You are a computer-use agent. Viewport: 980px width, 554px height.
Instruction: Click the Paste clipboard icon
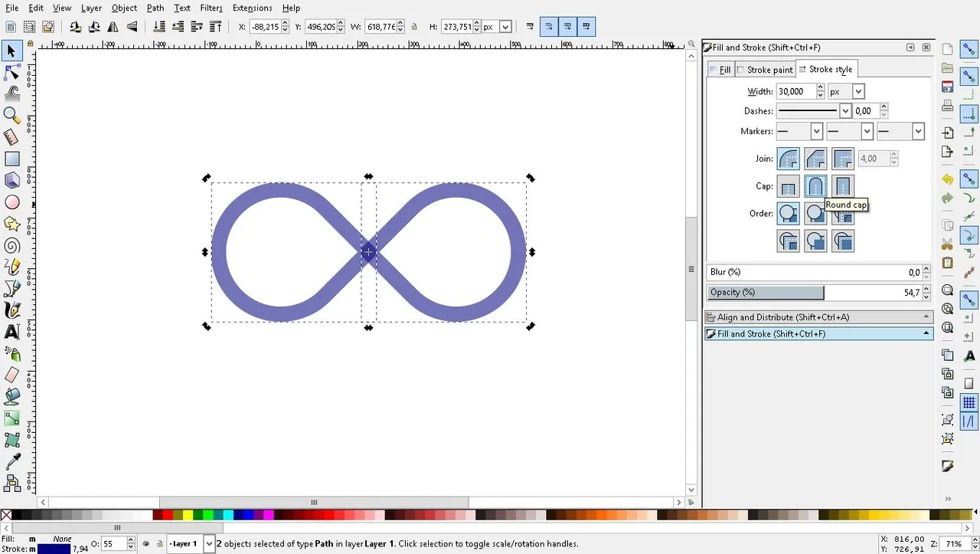pyautogui.click(x=947, y=263)
